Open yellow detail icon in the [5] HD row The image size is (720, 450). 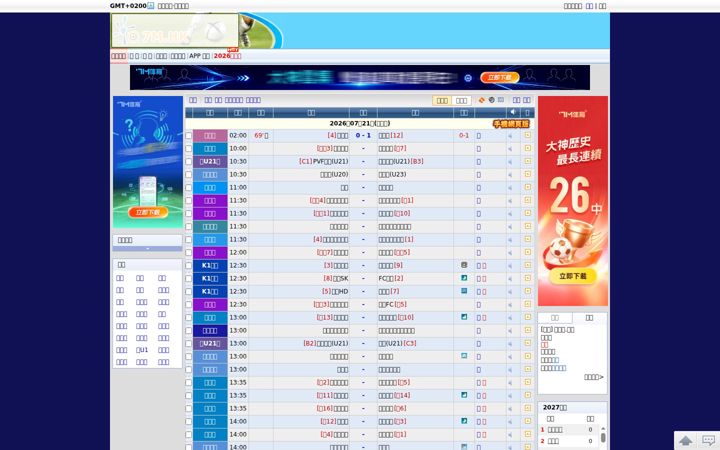(x=528, y=291)
